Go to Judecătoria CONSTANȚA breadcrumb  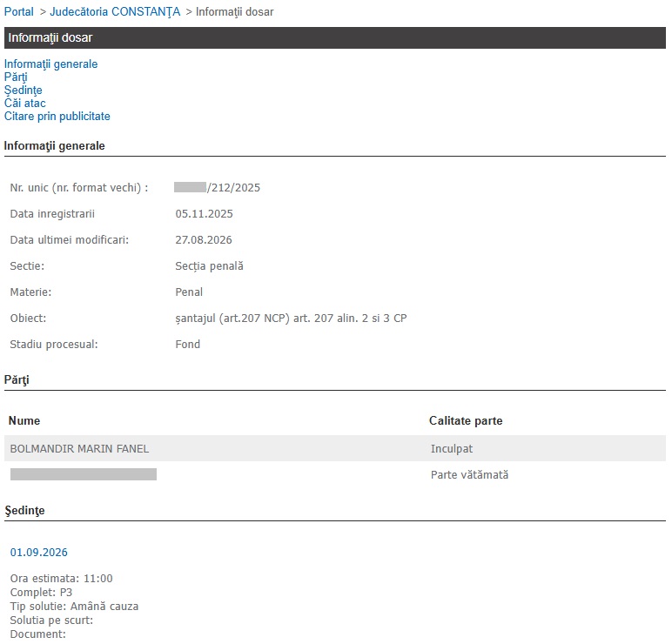[115, 11]
